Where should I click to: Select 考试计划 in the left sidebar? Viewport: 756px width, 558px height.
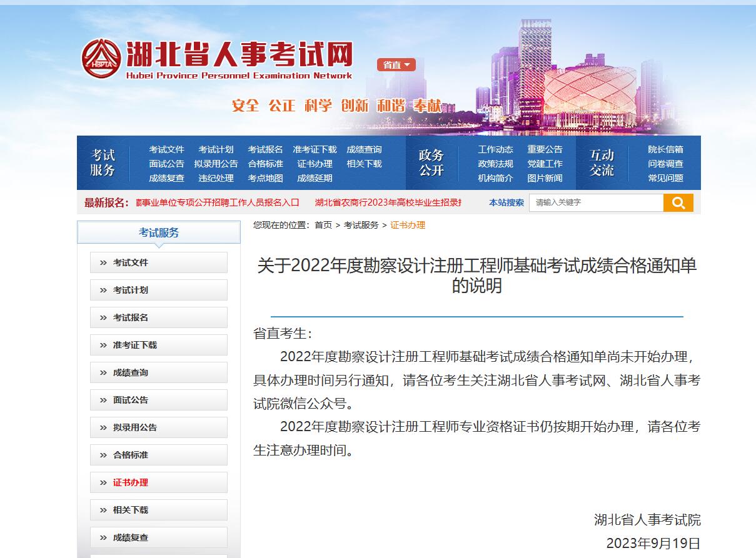159,290
